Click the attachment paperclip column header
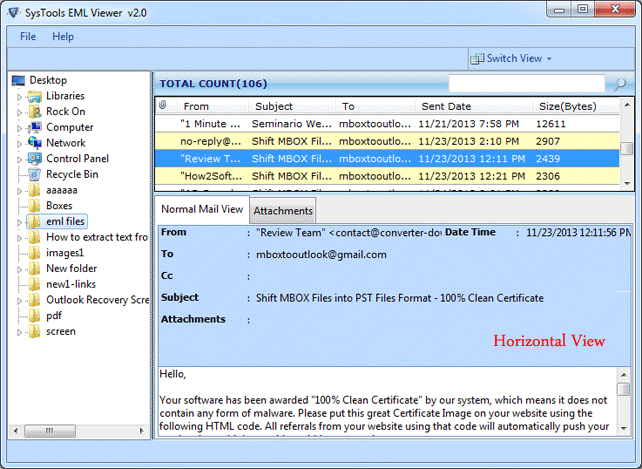 pos(163,105)
